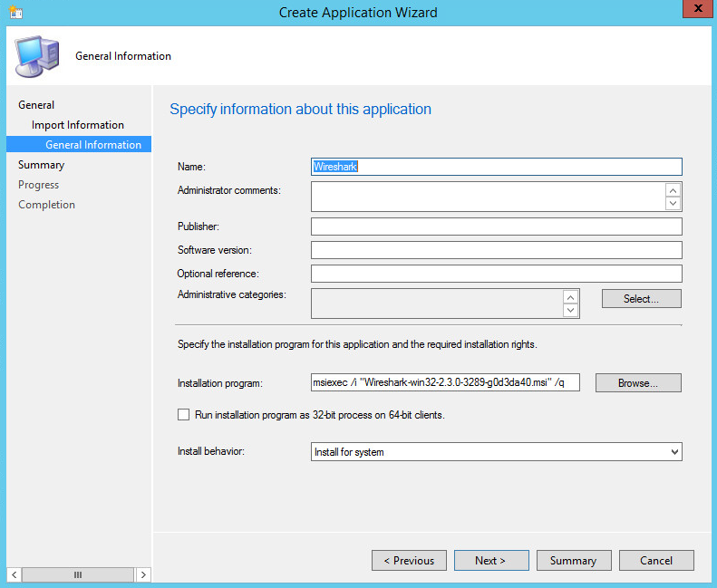Select the Progress step in sidebar
The image size is (717, 588).
tap(38, 185)
